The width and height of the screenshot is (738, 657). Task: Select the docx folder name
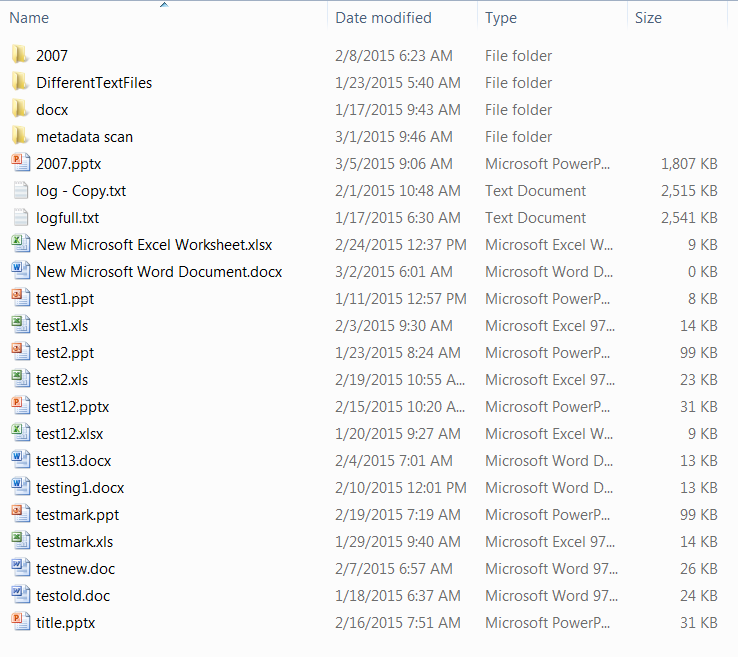(x=52, y=110)
